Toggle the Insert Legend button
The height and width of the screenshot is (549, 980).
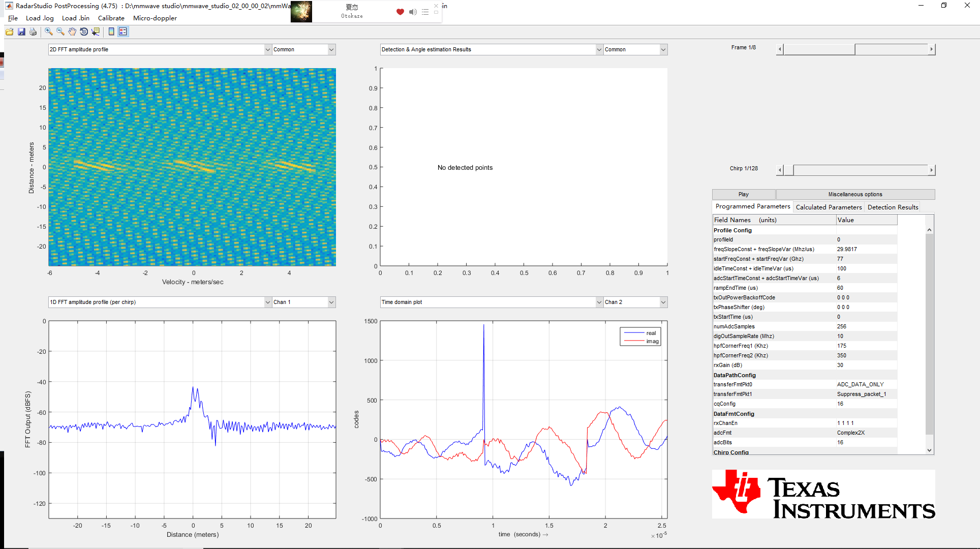tap(123, 32)
